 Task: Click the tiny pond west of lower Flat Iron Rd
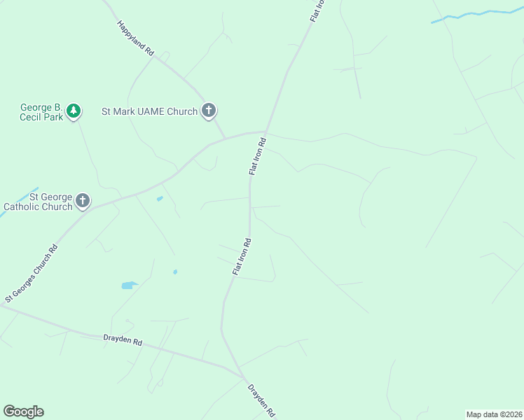click(175, 272)
